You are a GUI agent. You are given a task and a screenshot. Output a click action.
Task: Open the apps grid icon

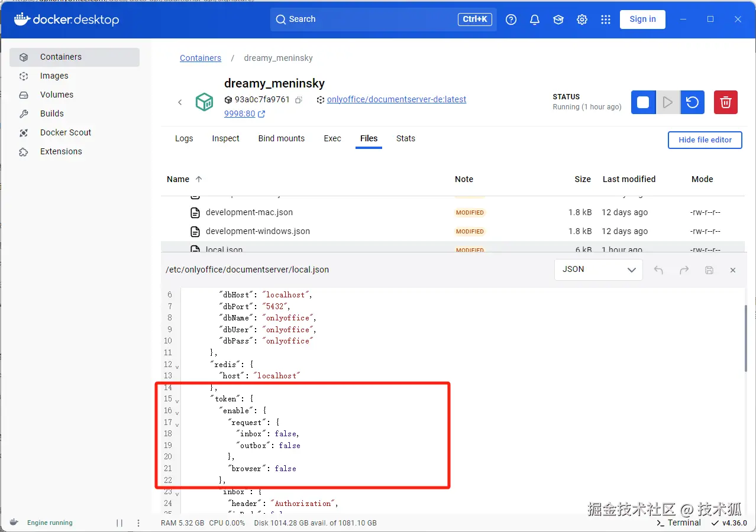[605, 20]
